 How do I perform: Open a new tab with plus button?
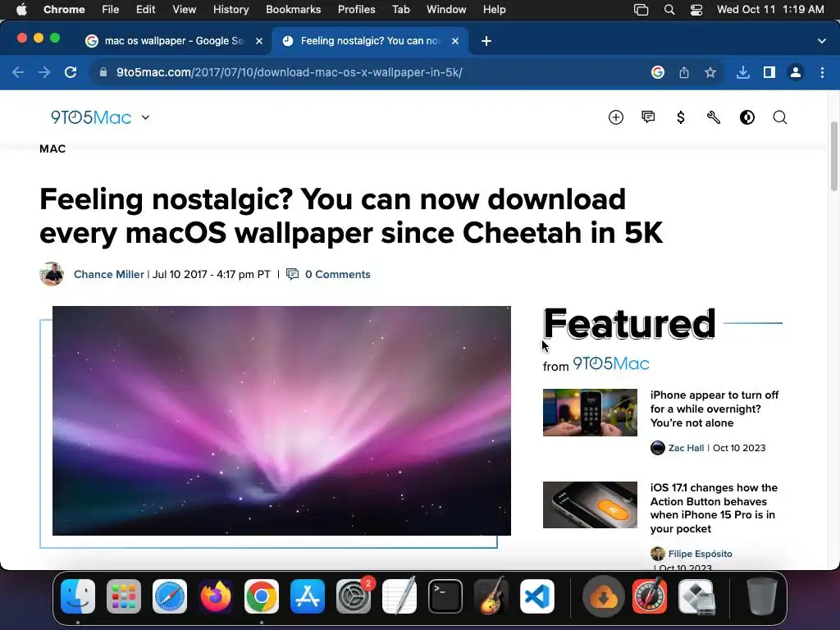[486, 41]
